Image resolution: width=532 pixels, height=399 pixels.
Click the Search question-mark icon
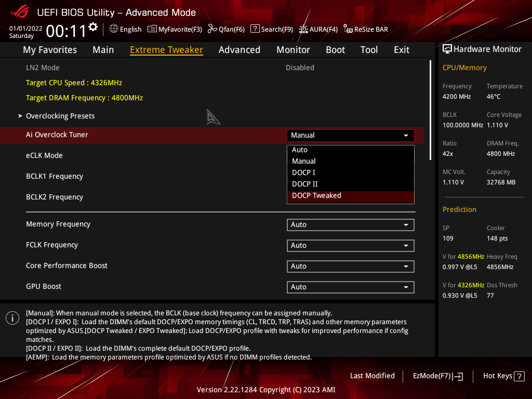click(x=255, y=29)
